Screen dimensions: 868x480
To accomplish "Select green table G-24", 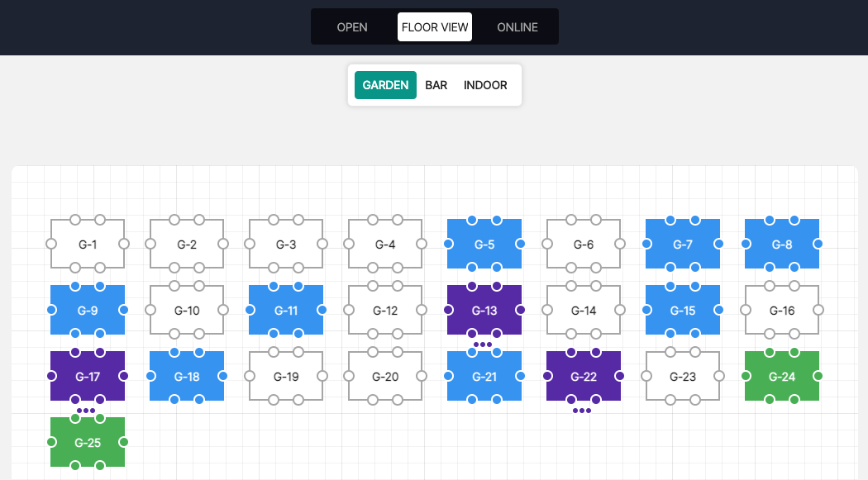I will point(782,376).
